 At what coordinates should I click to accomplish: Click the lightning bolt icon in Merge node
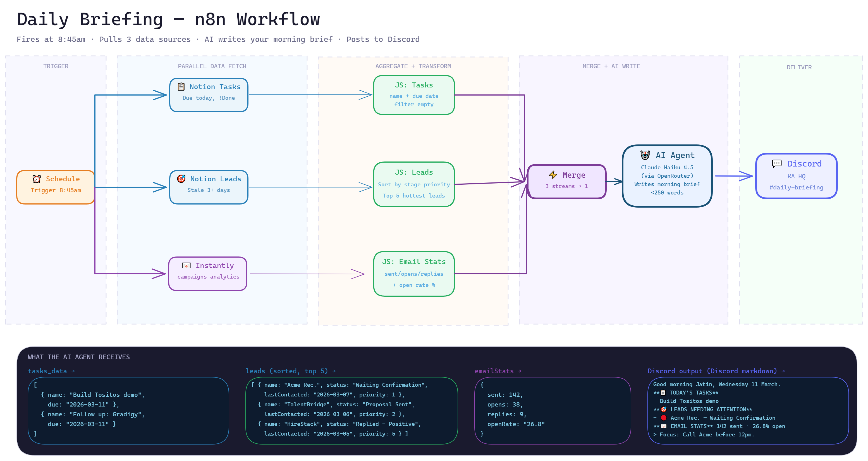[x=553, y=175]
